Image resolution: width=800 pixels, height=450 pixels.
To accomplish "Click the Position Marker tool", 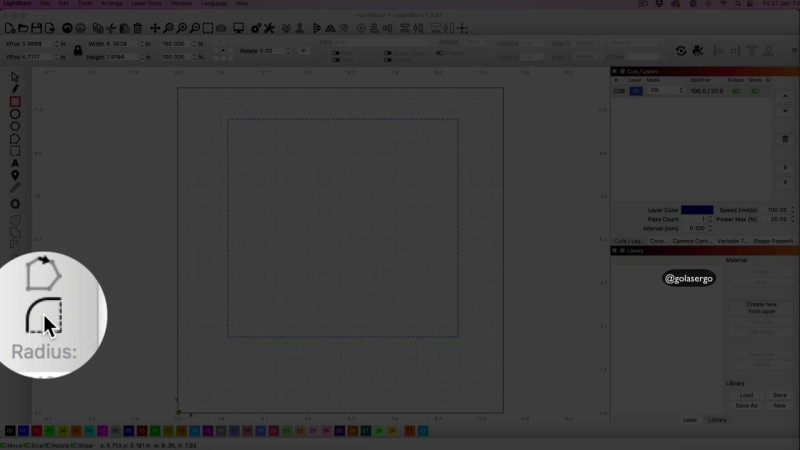I will coord(15,176).
